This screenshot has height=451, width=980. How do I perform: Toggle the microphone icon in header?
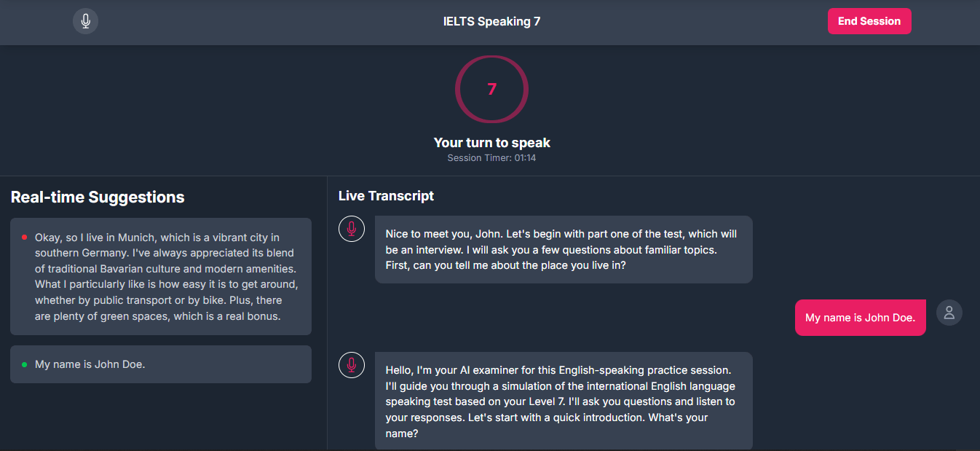point(85,21)
